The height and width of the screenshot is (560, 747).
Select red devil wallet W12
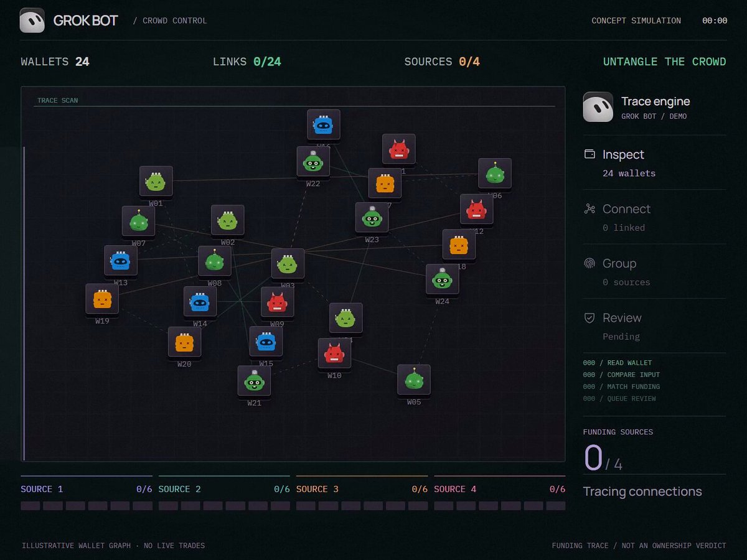pyautogui.click(x=476, y=209)
